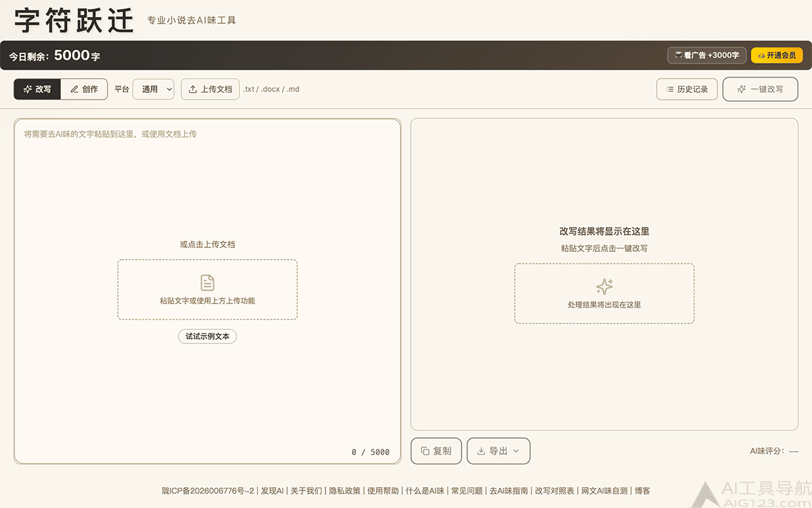Switch to the 改写 tab

[x=37, y=89]
